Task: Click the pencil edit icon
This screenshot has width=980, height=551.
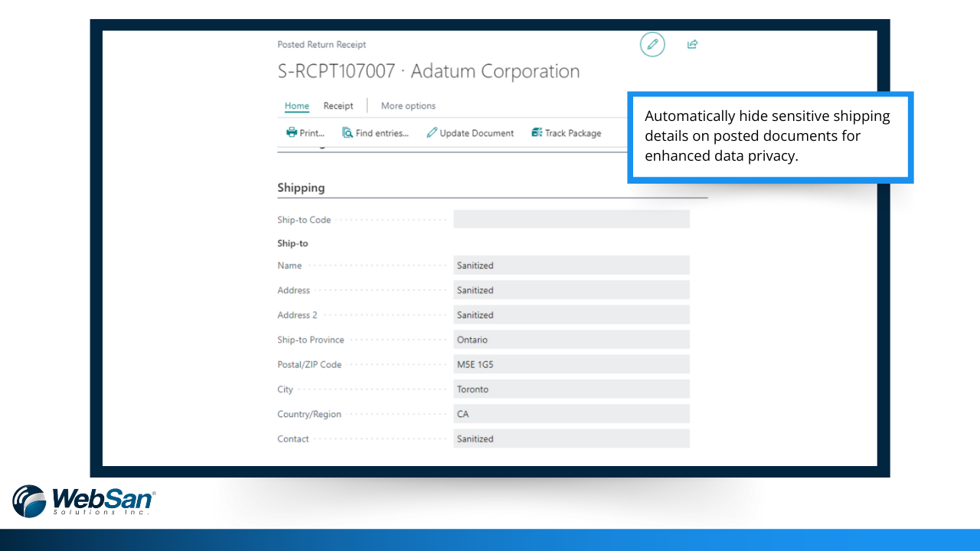Action: pos(652,44)
